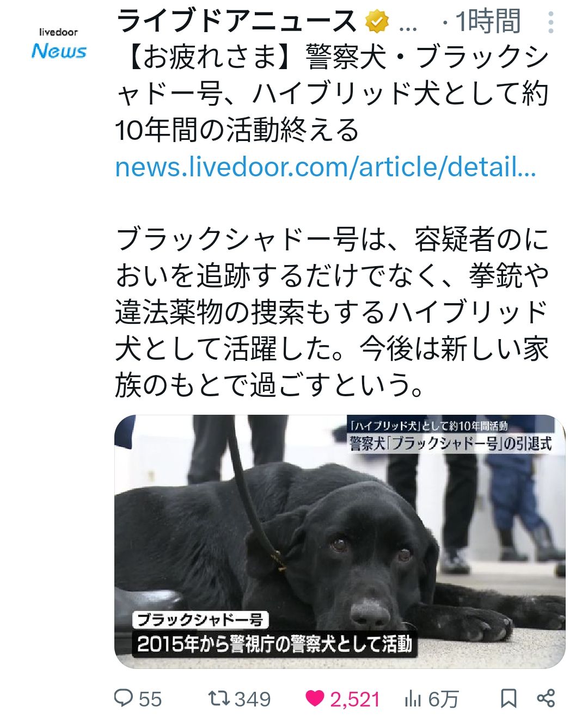Tap the repost arrows icon
The height and width of the screenshot is (719, 588).
click(219, 698)
